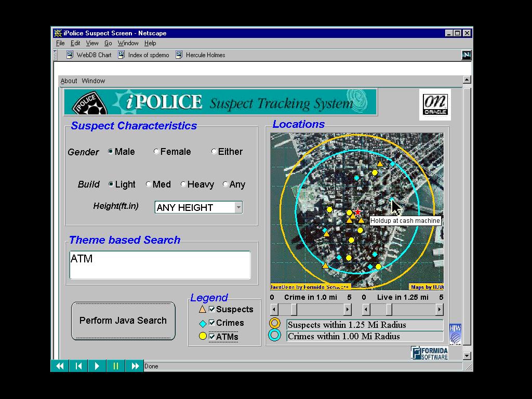Screen dimensions: 532x399
Task: Click the skip to start playback button
Action: click(x=78, y=366)
